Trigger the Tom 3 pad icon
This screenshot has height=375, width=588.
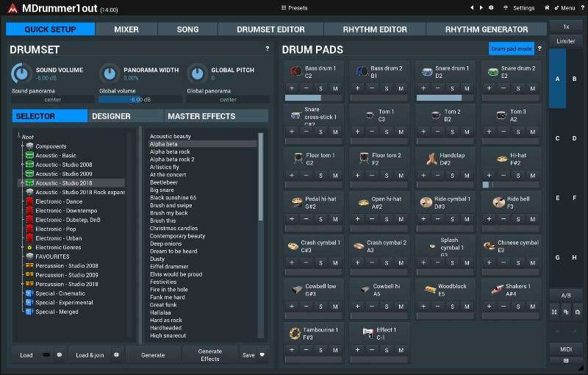501,115
